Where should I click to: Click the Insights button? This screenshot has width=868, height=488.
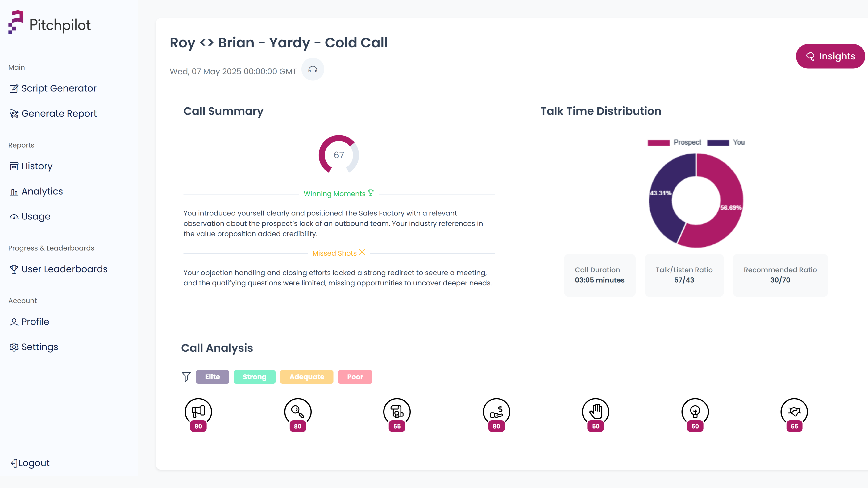click(830, 56)
